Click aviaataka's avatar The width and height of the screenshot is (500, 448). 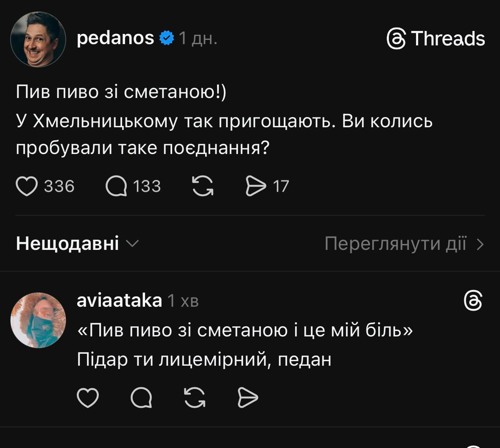pos(38,320)
